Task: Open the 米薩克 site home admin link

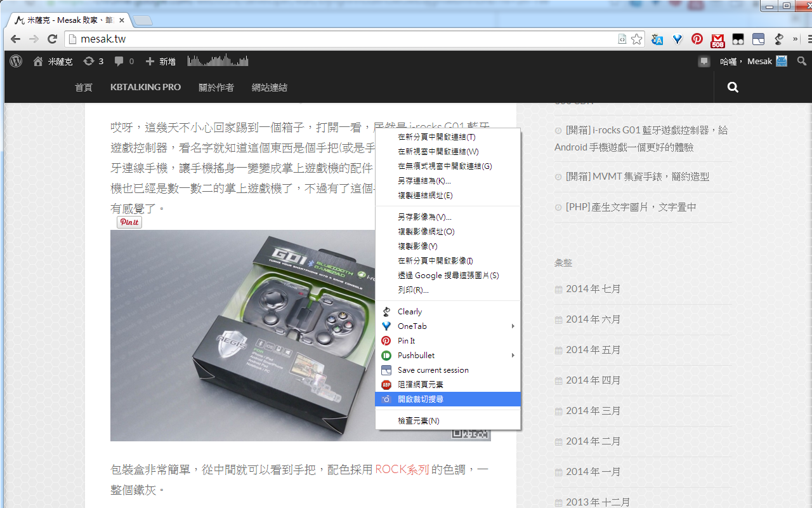Action: point(53,62)
